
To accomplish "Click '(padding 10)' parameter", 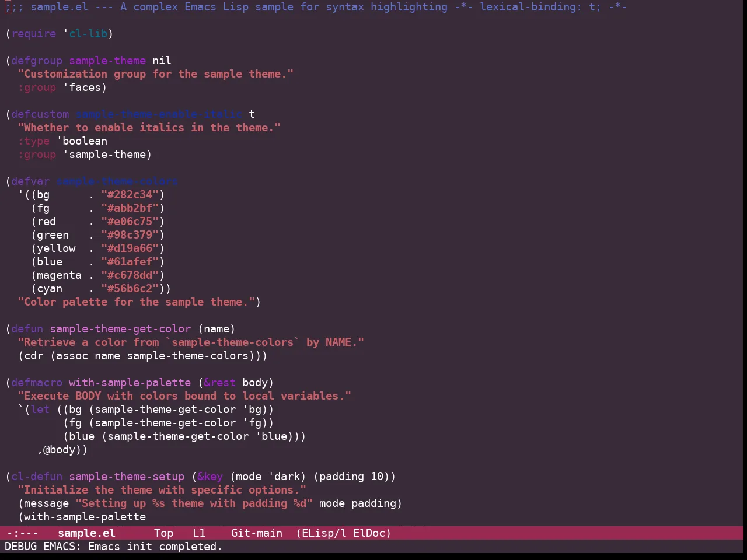I will [351, 477].
